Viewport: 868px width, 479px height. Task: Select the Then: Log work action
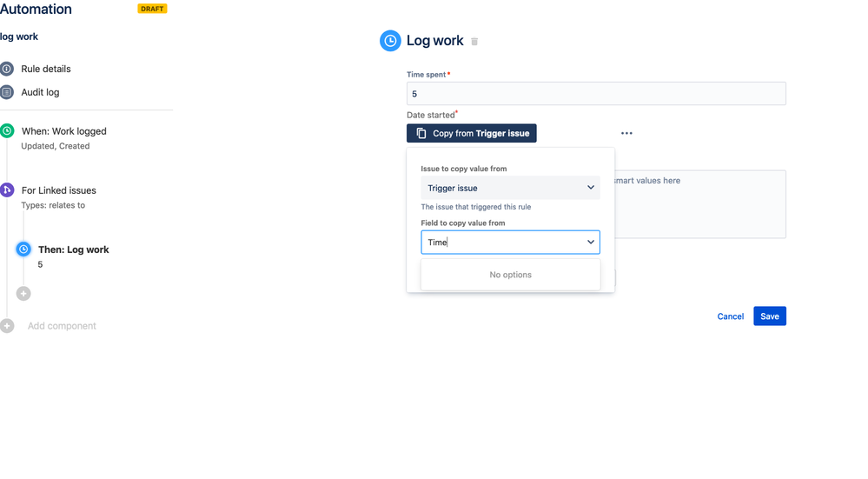pyautogui.click(x=74, y=249)
